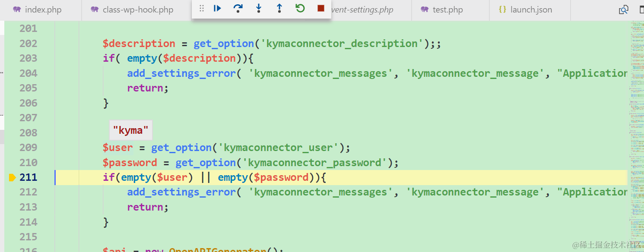The width and height of the screenshot is (644, 252).
Task: Stop the debugging session
Action: pyautogui.click(x=320, y=8)
